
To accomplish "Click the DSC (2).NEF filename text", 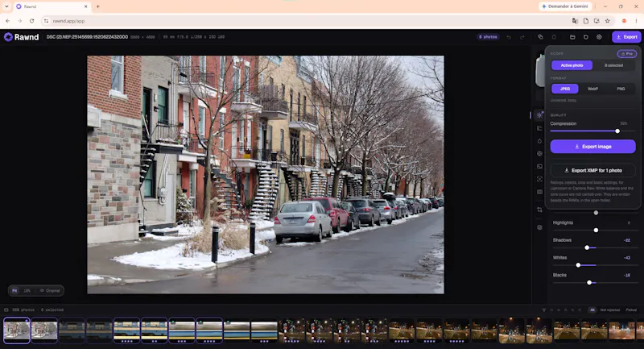I will [87, 37].
